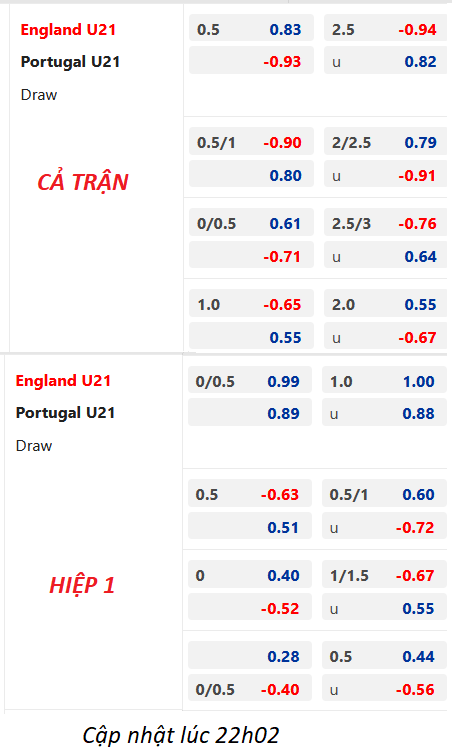Select full match odds -0.93

(251, 61)
